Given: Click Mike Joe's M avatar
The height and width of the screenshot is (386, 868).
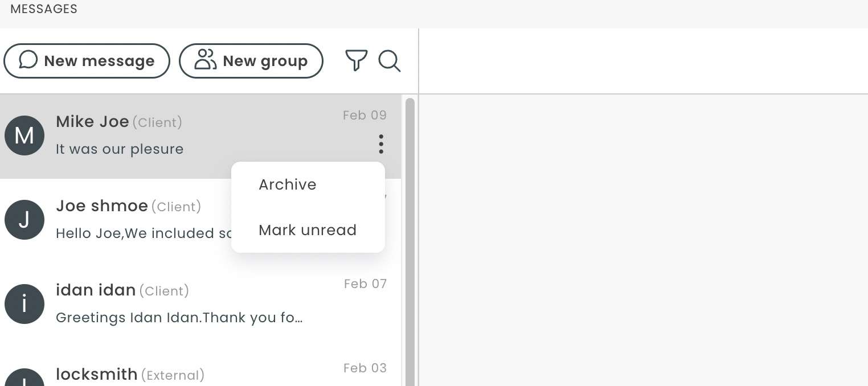Looking at the screenshot, I should click(24, 135).
